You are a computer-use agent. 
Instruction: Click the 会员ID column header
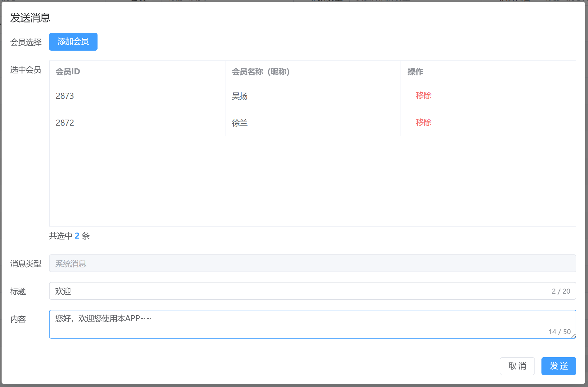[x=68, y=72]
